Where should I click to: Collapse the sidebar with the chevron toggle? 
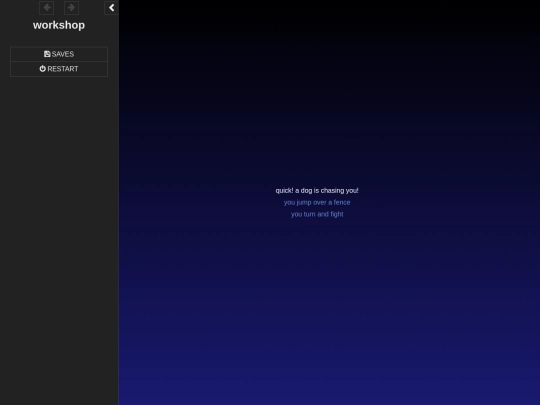coord(111,8)
